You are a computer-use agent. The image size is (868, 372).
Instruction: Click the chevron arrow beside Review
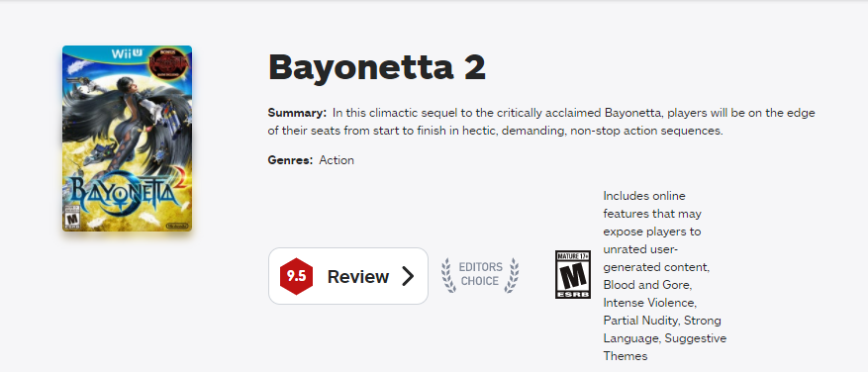pos(408,276)
